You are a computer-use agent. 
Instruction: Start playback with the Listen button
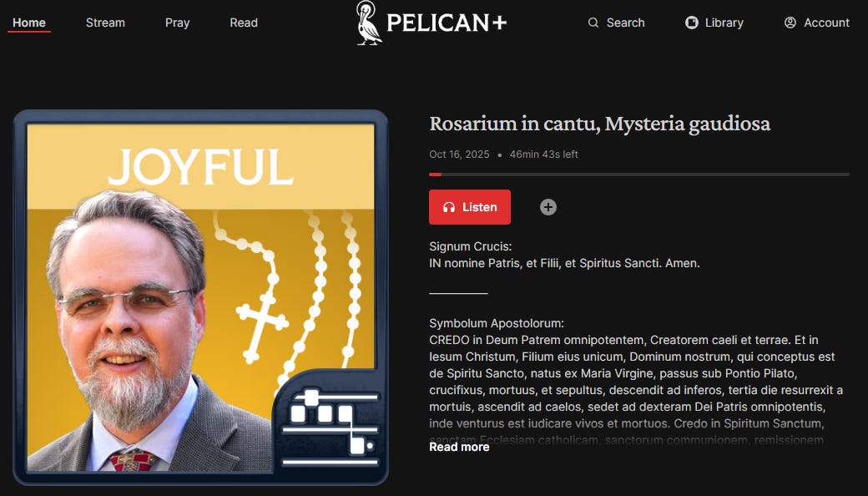(469, 207)
